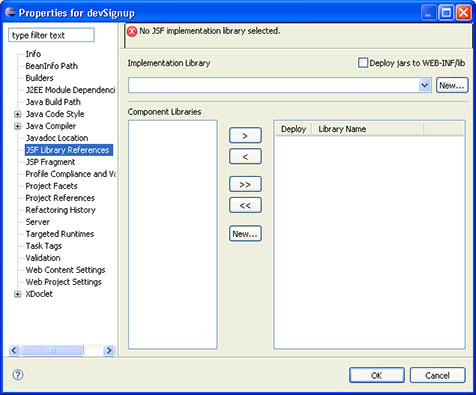Confirm with the OK button

pos(377,375)
